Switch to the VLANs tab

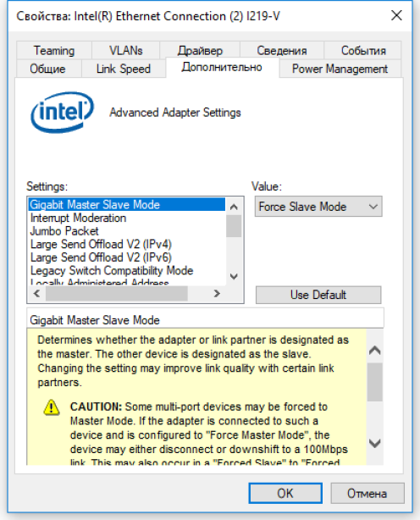pyautogui.click(x=125, y=51)
